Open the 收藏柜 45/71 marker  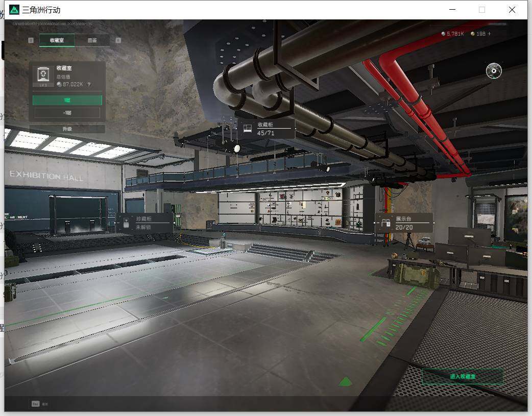pos(267,129)
